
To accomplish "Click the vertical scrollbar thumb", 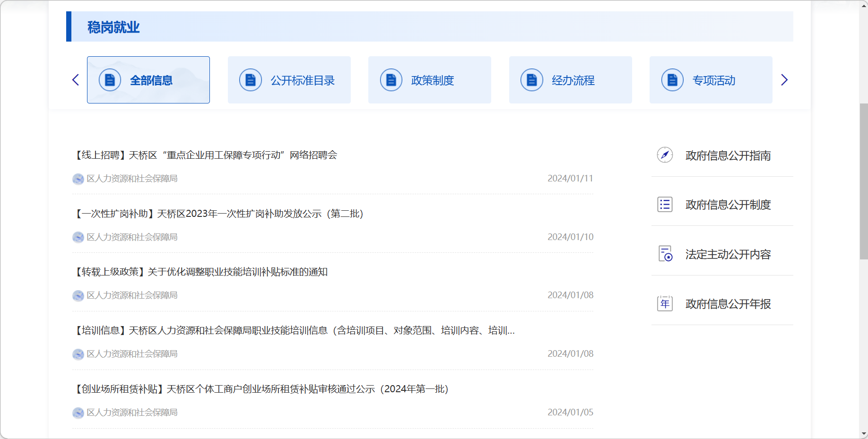I will 863,181.
